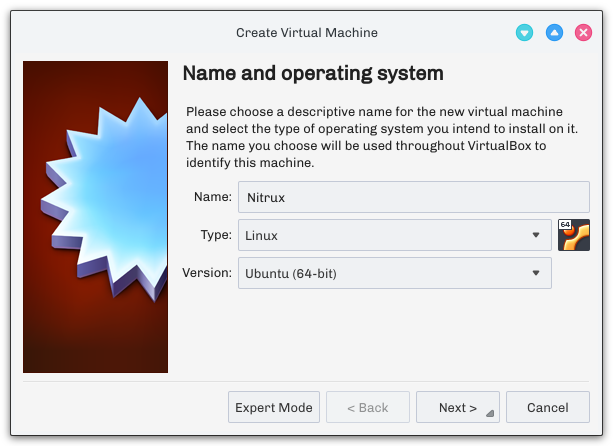613x446 pixels.
Task: Open the Version dropdown showing Ubuntu (64-bit)
Action: pos(395,273)
